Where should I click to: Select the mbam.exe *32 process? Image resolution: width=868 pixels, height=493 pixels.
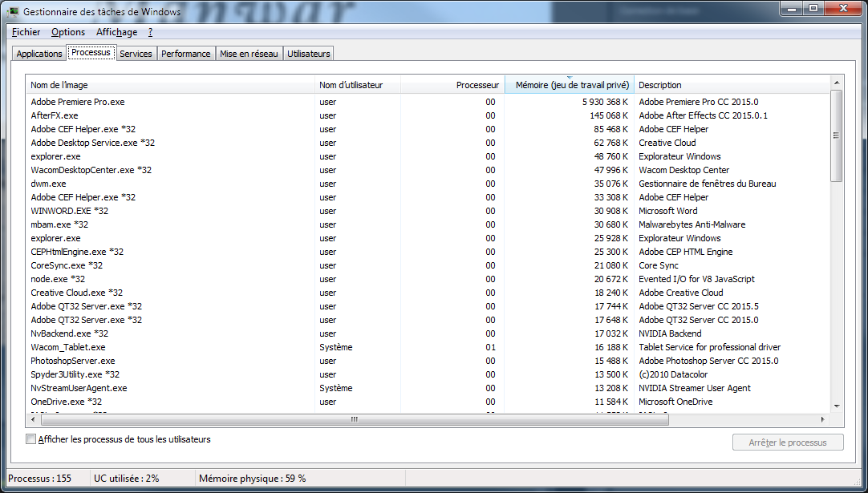428,224
